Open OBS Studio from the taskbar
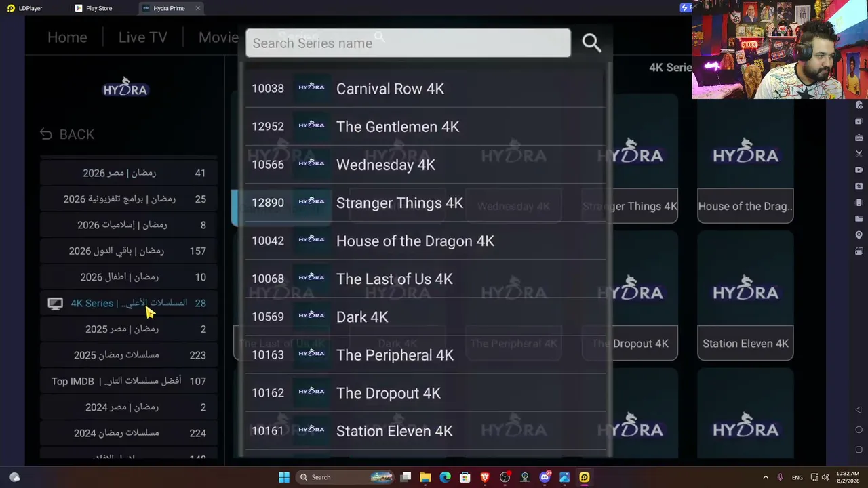The image size is (868, 488). (x=505, y=477)
